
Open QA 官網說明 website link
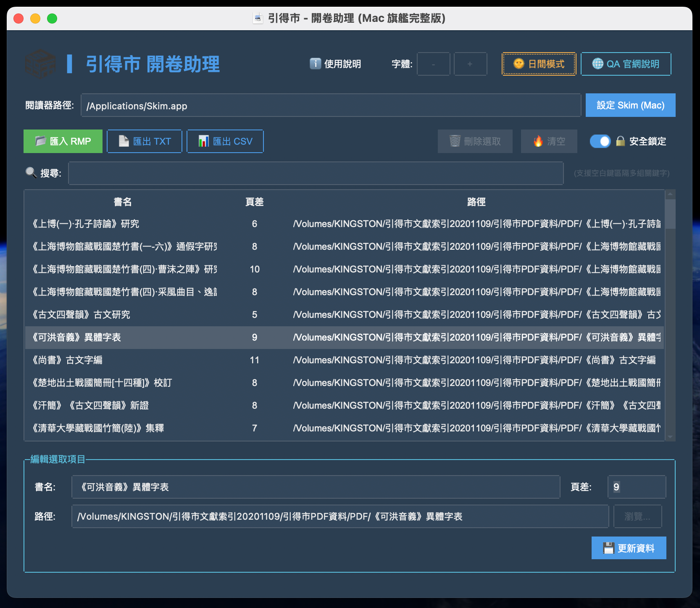(626, 64)
